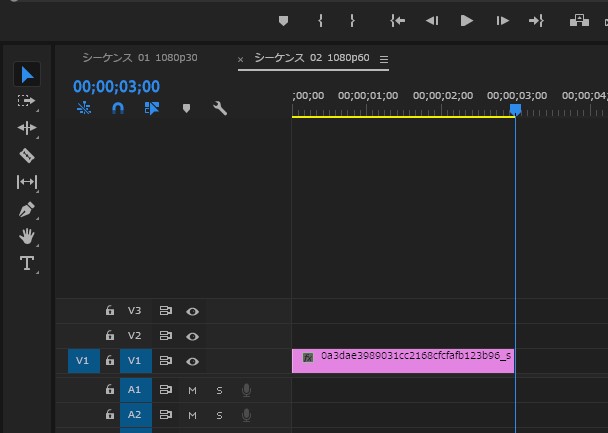
Task: Select the Ripple Edit tool
Action: (x=27, y=128)
